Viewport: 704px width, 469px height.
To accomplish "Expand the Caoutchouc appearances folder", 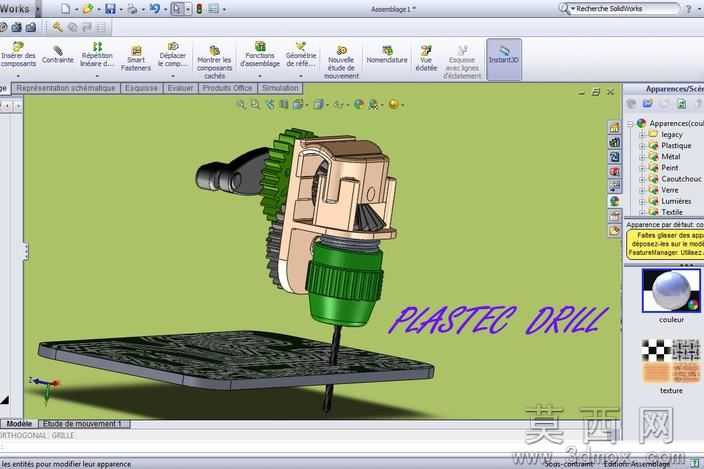I will 642,179.
